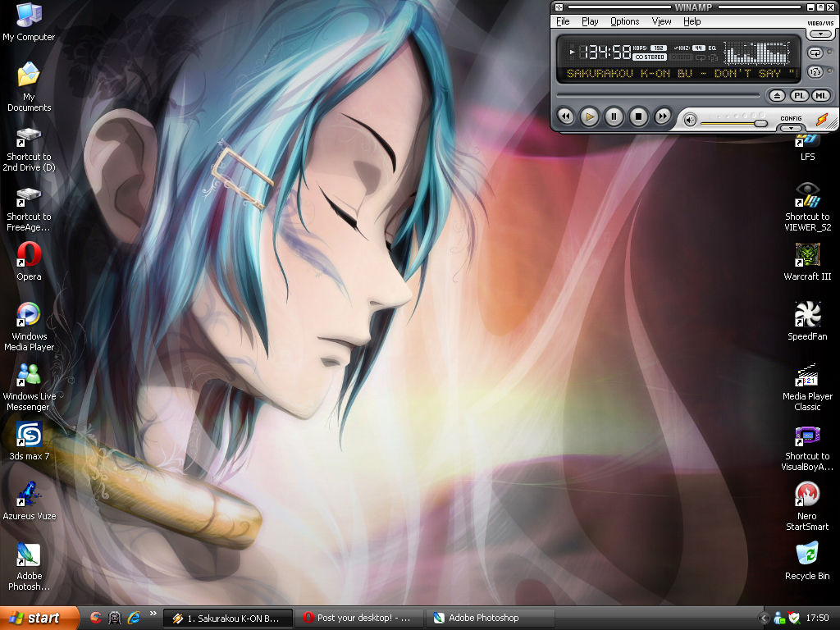
Task: Select Nero StartSmart desktop icon
Action: (807, 494)
